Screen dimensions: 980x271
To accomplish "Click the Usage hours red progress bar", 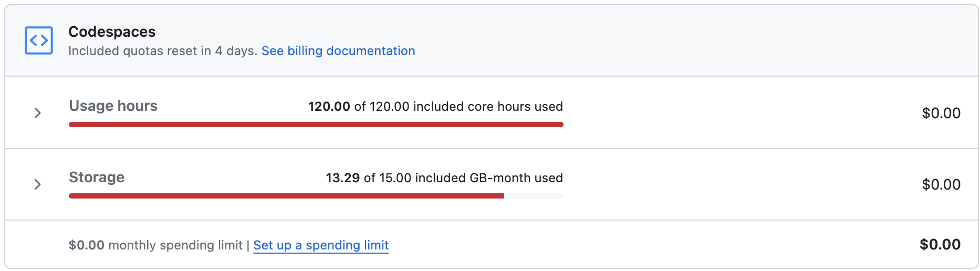I will coord(316,124).
